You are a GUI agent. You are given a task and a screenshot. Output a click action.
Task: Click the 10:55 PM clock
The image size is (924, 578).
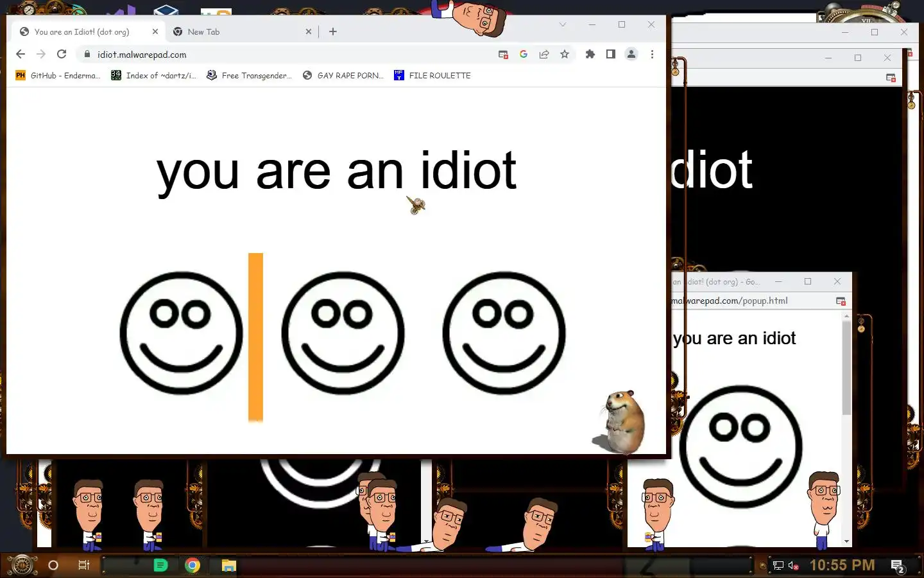click(843, 565)
